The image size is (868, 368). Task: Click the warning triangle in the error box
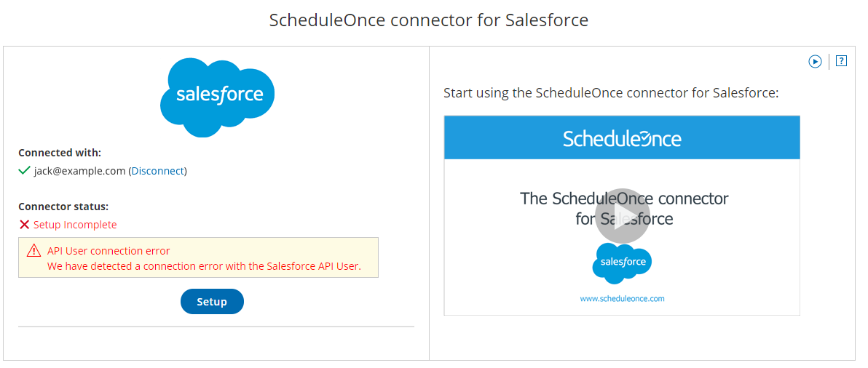33,251
